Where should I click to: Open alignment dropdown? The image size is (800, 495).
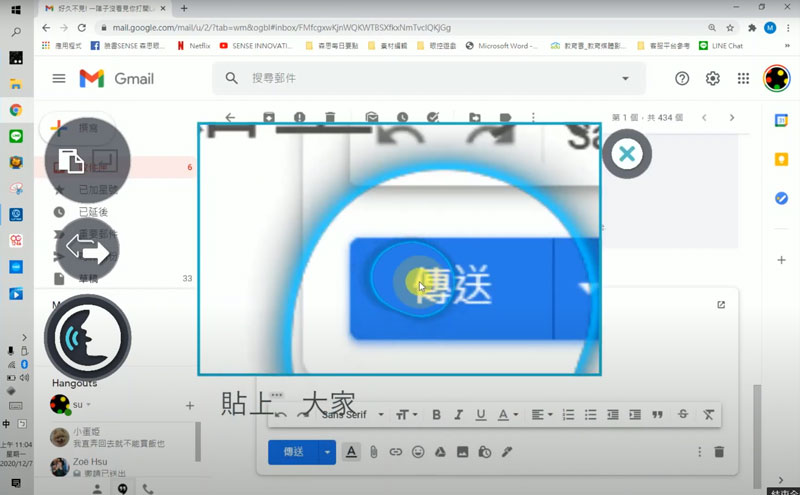[x=541, y=414]
